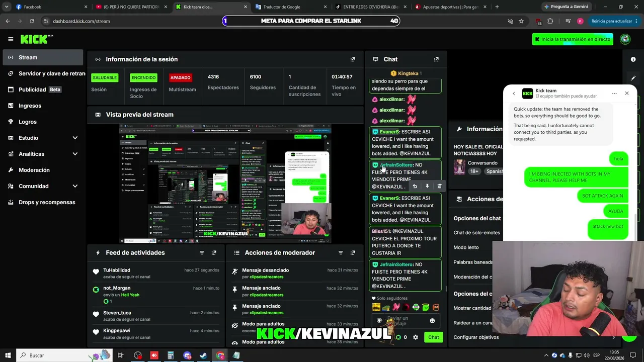
Task: Open a new browser tab
Action: [497, 7]
